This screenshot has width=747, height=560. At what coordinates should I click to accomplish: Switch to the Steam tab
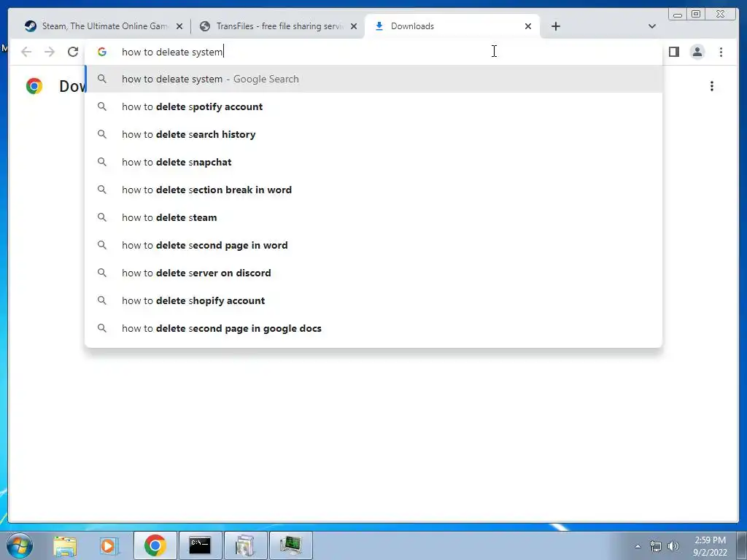104,26
